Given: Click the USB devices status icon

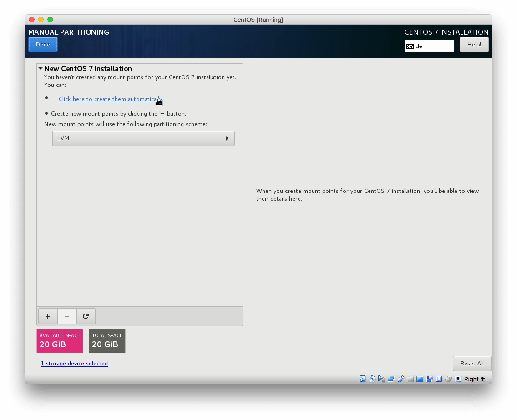Looking at the screenshot, I should click(x=401, y=379).
